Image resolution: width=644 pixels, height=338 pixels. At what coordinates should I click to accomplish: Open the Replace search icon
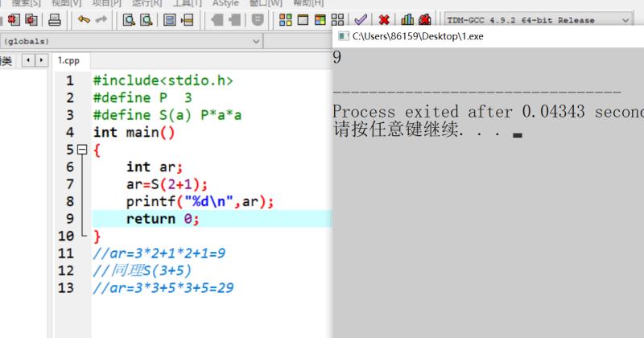pyautogui.click(x=147, y=19)
